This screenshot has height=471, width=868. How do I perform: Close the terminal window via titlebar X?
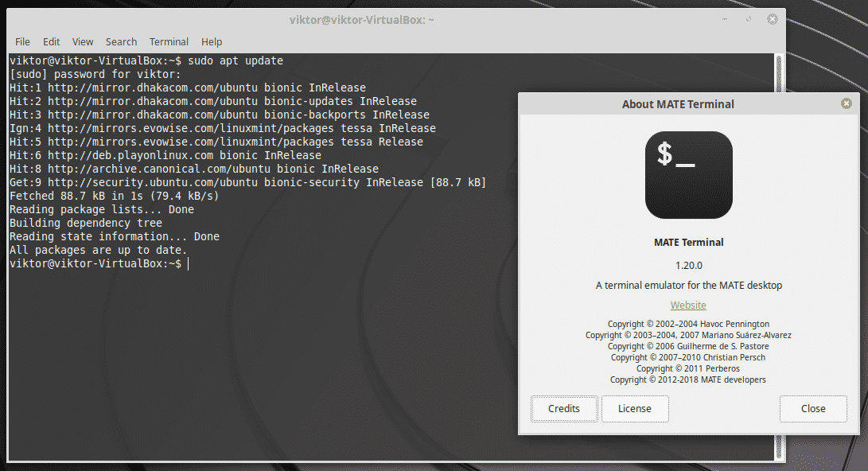pyautogui.click(x=773, y=19)
